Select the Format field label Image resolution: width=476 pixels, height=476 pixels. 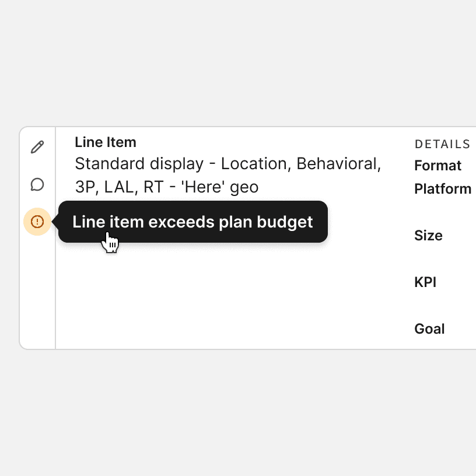point(437,166)
